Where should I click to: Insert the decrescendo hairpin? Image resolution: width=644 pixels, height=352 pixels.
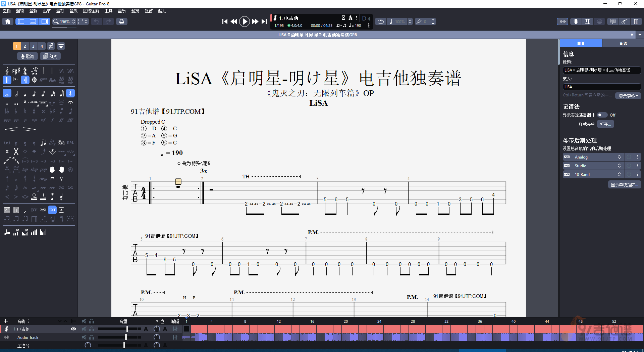pyautogui.click(x=29, y=129)
